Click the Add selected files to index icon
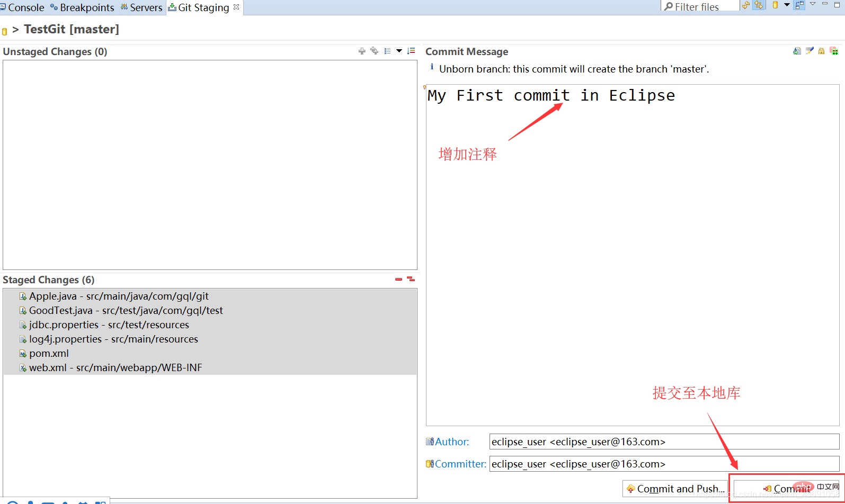 point(362,51)
